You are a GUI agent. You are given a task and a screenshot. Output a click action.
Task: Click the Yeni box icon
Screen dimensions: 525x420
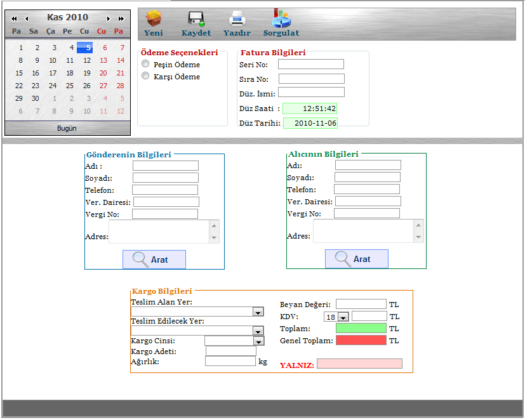pyautogui.click(x=154, y=18)
